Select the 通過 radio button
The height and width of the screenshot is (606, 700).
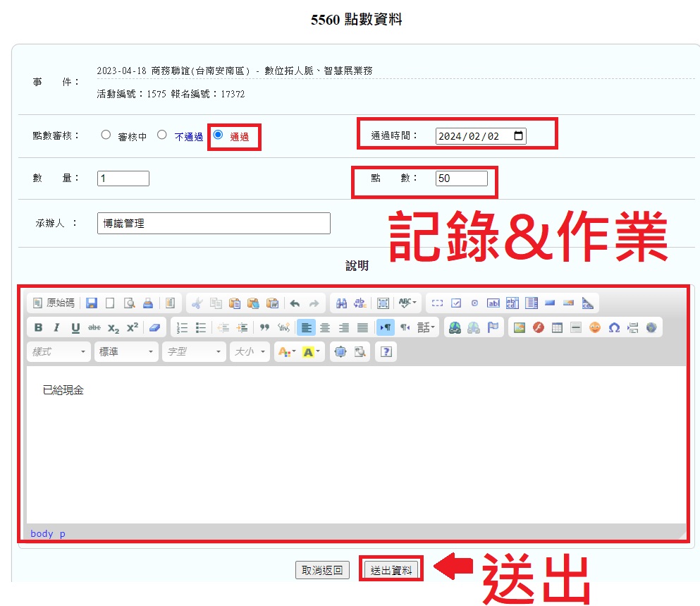point(218,135)
